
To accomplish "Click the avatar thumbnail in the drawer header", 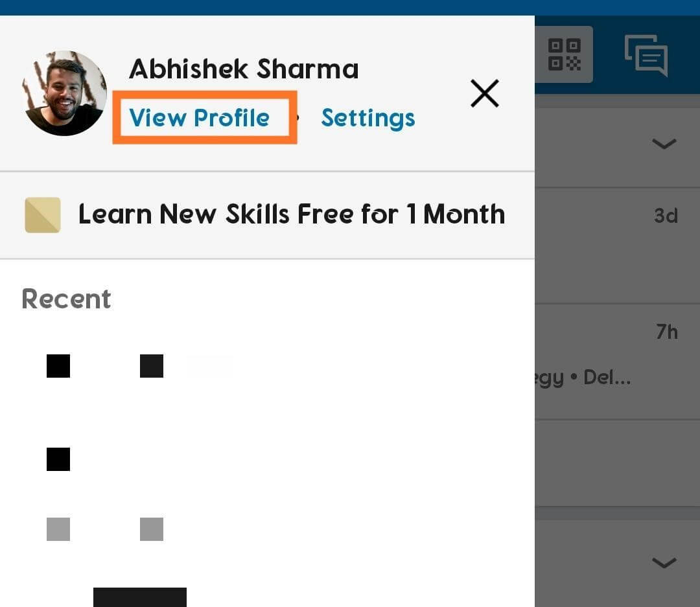I will pos(65,93).
